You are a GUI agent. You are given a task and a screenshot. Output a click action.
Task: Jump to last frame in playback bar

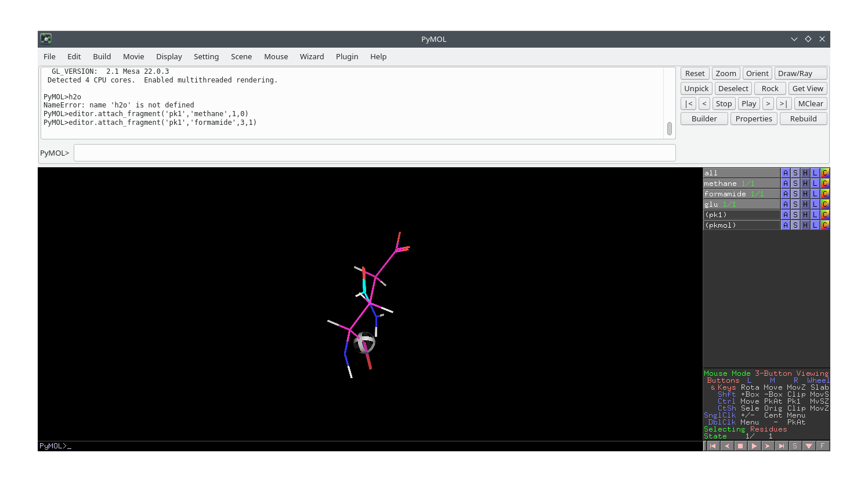tap(782, 446)
